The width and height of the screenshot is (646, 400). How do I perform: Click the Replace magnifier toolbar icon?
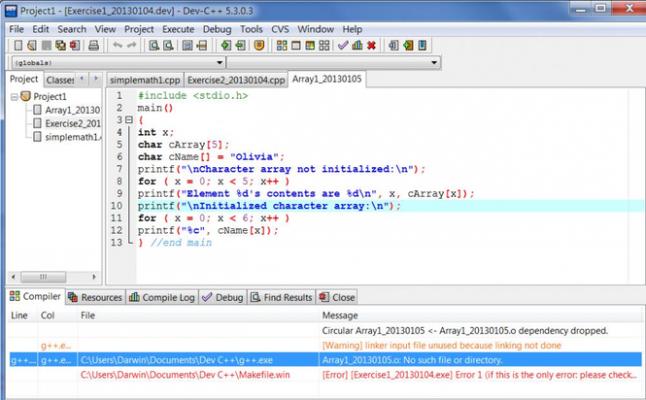point(168,45)
